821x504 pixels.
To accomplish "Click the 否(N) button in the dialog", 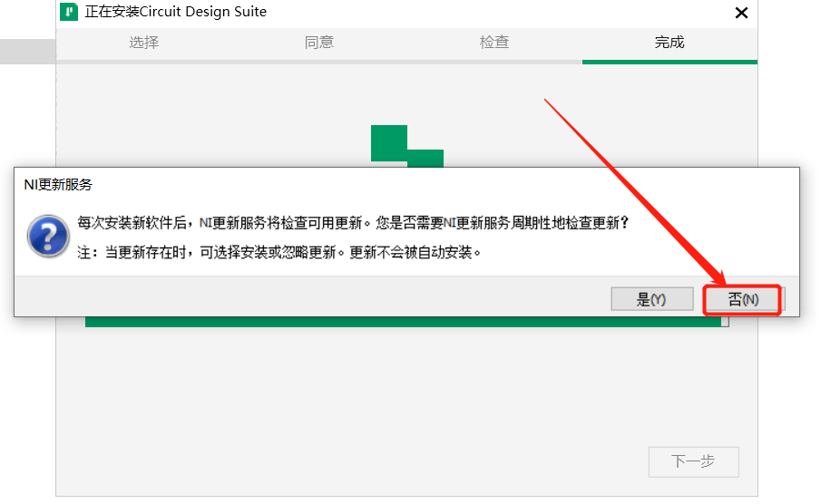I will coord(743,299).
